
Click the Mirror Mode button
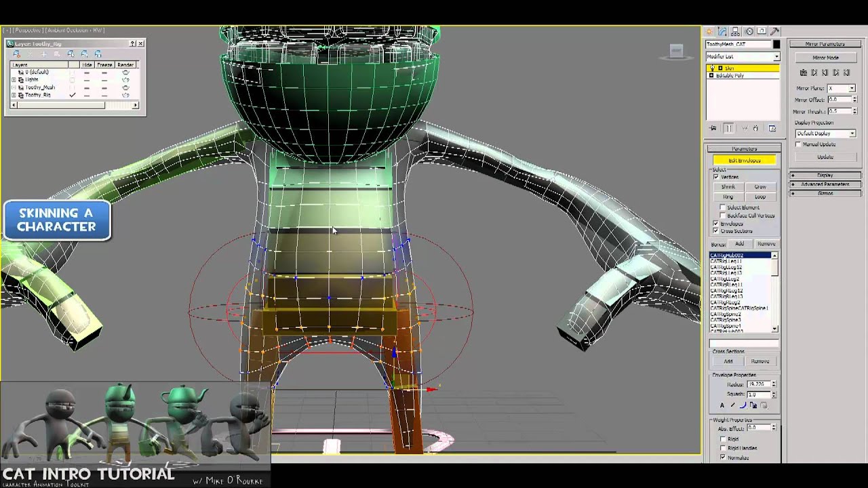point(825,58)
